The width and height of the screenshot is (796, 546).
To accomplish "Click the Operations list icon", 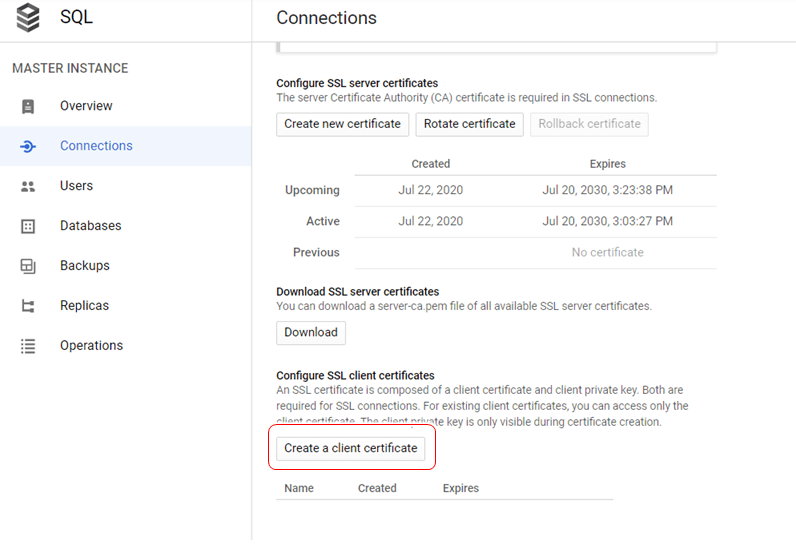I will [x=28, y=346].
